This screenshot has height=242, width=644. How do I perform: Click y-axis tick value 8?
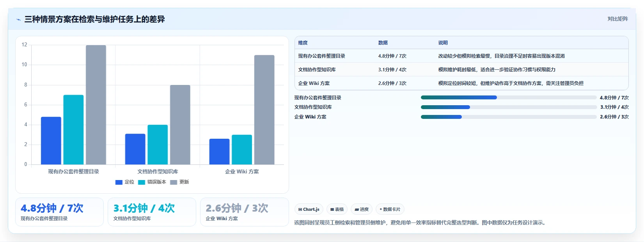pos(26,85)
